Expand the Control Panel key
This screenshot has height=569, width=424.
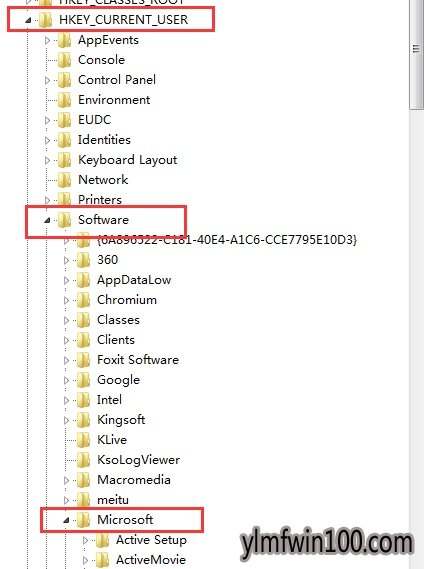point(47,80)
